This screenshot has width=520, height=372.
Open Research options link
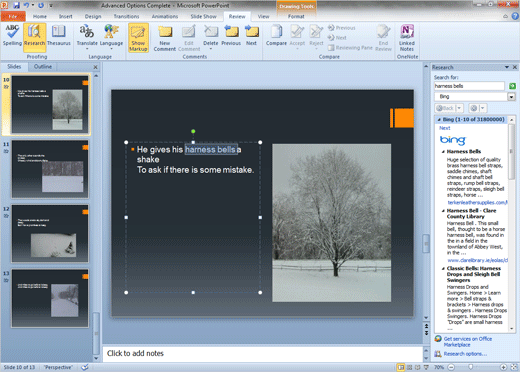click(465, 354)
